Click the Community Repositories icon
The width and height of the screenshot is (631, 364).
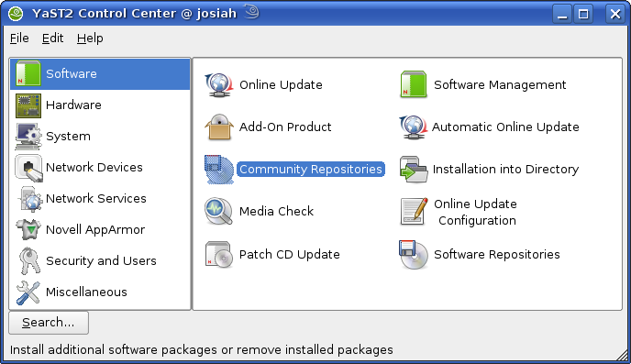point(219,170)
